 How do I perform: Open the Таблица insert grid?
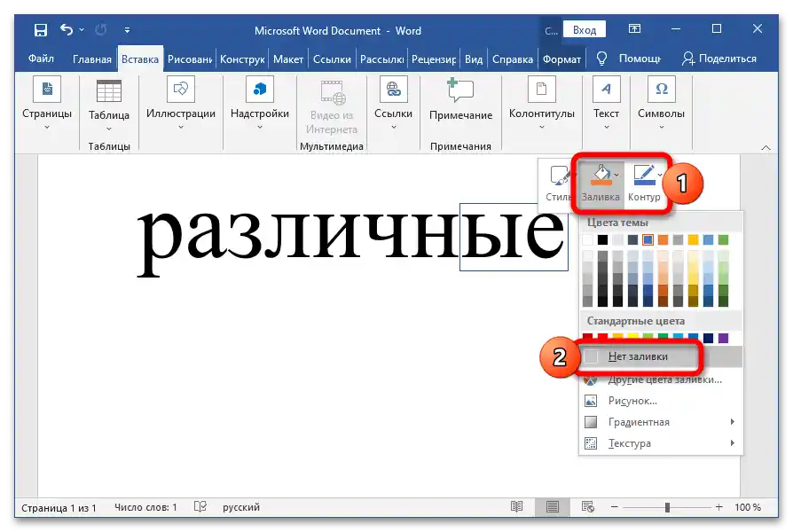point(109,106)
